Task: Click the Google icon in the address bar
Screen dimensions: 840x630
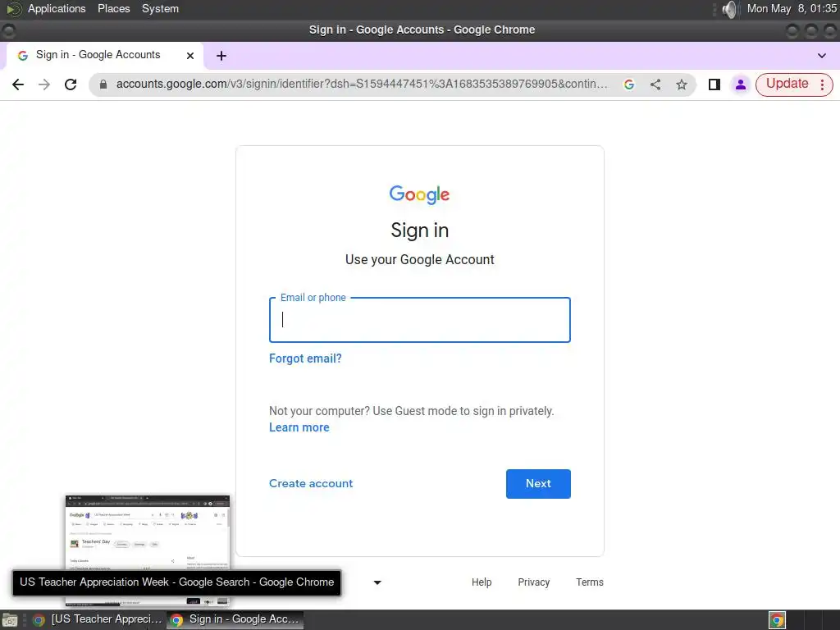Action: pyautogui.click(x=629, y=84)
